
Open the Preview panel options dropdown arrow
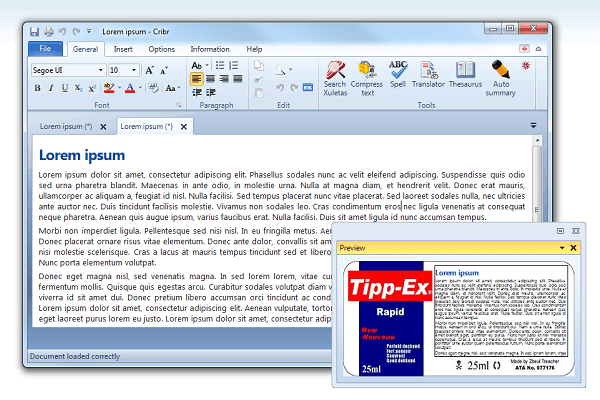(562, 247)
